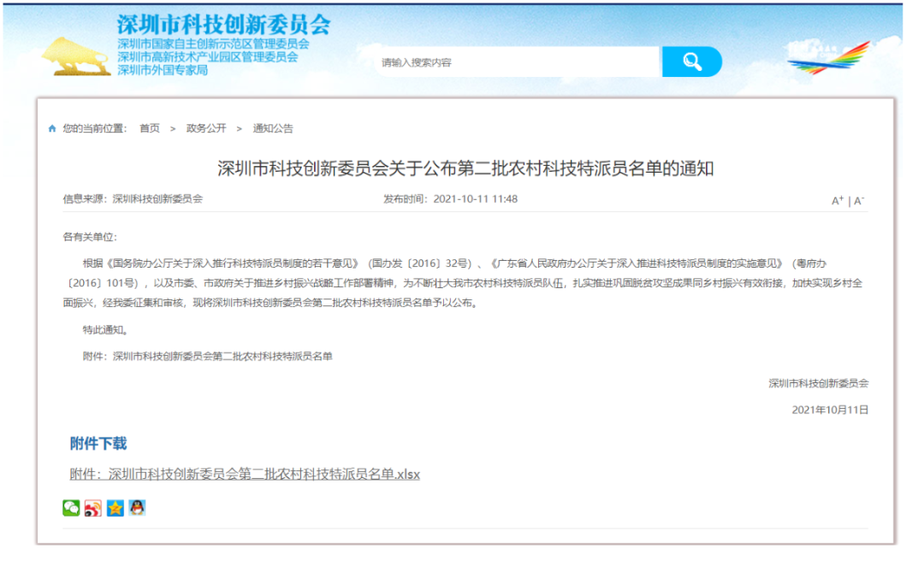Screen dimensions: 924x561
Task: Click the notice headline about 第二批农村科技特派员名单
Action: pyautogui.click(x=465, y=168)
